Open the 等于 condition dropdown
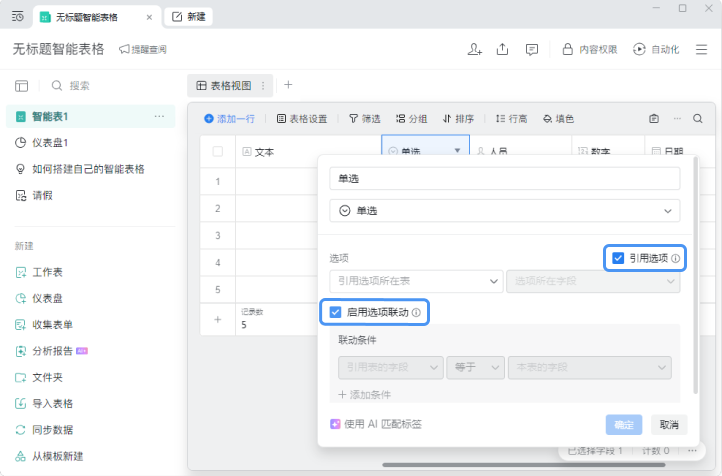The height and width of the screenshot is (476, 722). (x=476, y=367)
